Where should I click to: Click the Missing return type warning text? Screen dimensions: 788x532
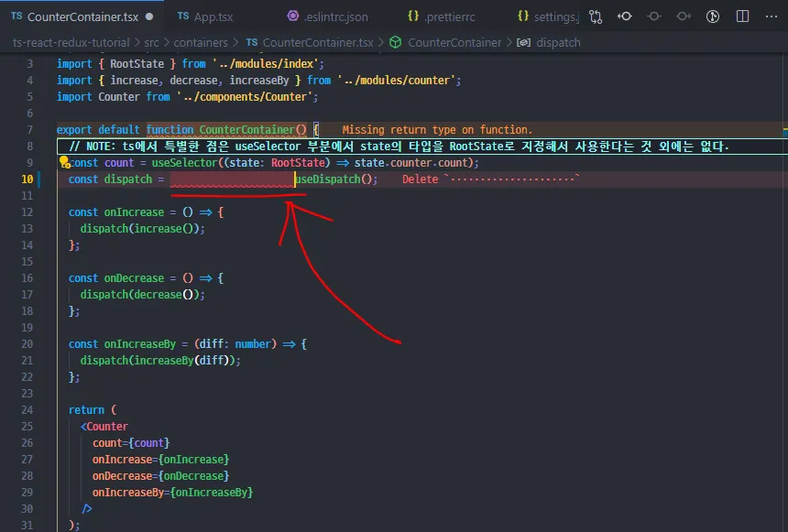tap(437, 129)
